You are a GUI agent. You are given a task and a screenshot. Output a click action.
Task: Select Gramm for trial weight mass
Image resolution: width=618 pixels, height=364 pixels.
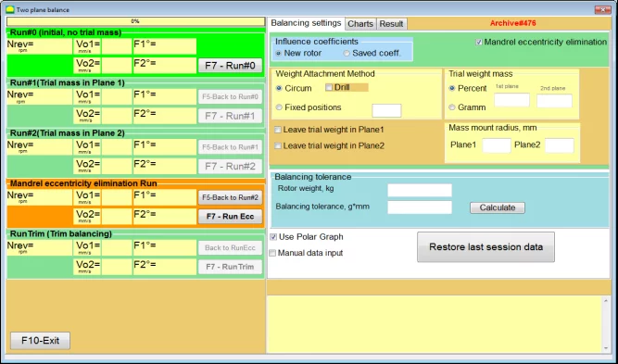point(452,107)
